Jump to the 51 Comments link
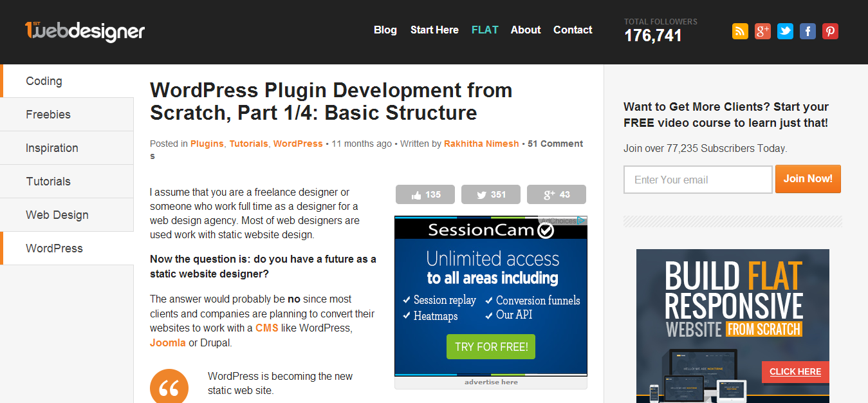 point(555,144)
